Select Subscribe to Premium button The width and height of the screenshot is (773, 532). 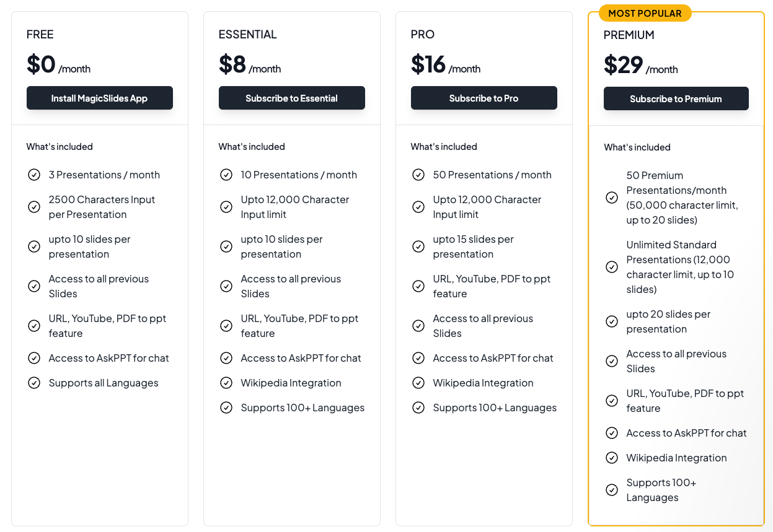click(x=676, y=98)
